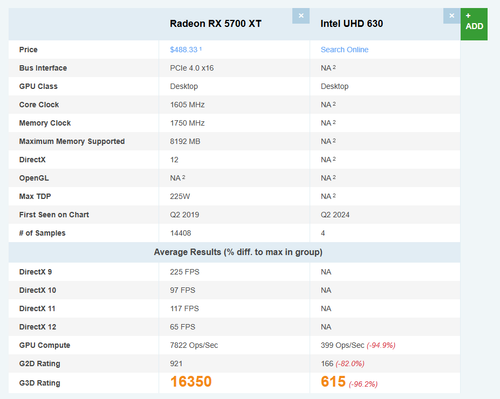Select the Q2 2019 value
The height and width of the screenshot is (399, 500).
point(184,215)
